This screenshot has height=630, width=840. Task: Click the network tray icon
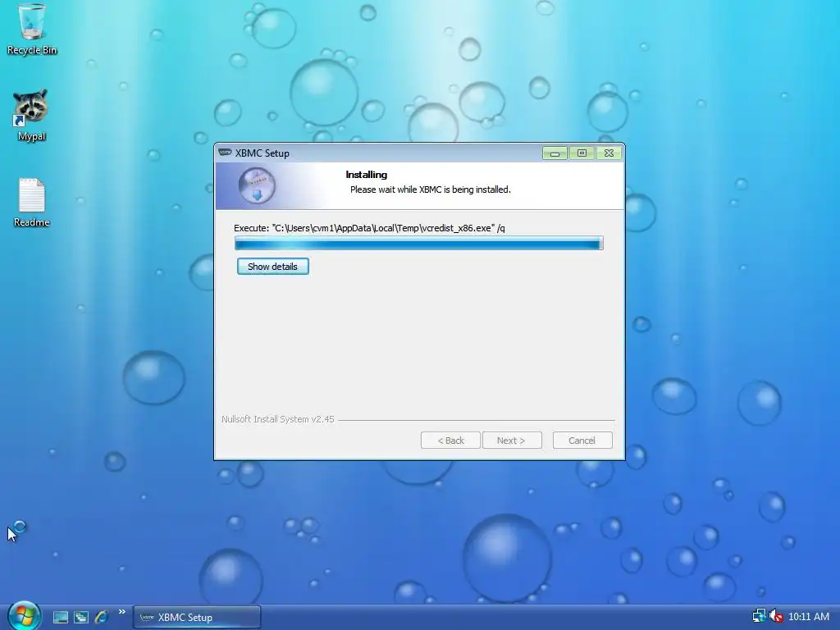(759, 617)
